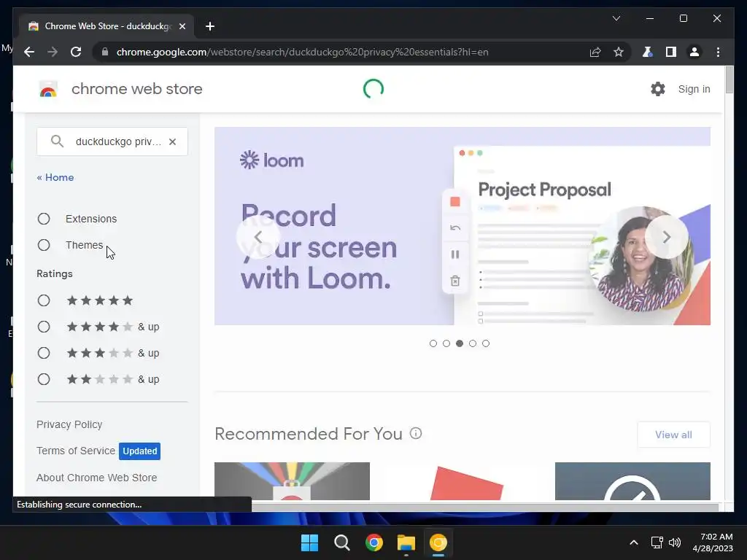Show the previous carousel slide
The width and height of the screenshot is (747, 560).
[x=258, y=237]
